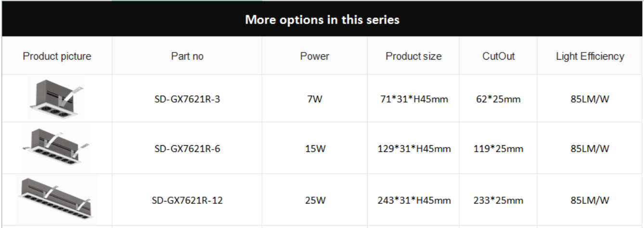Select the 'Part no' column header
Viewport: 644px width, 228px height.
point(187,56)
